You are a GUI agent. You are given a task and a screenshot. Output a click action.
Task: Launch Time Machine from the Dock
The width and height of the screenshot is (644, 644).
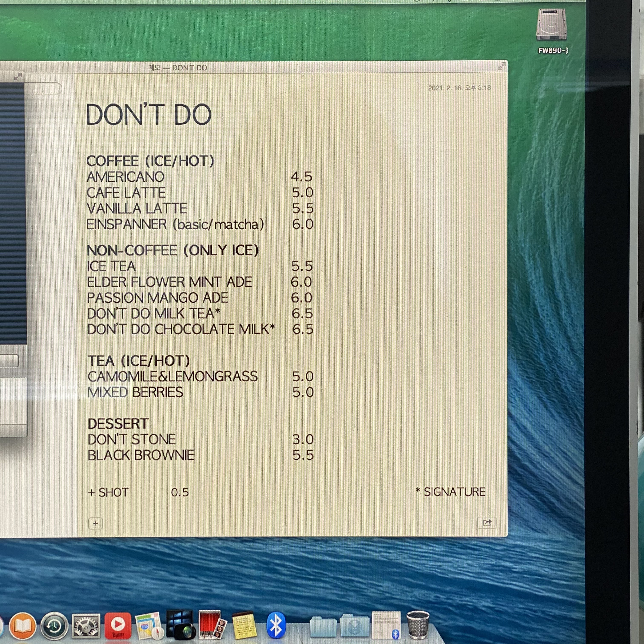(54, 626)
